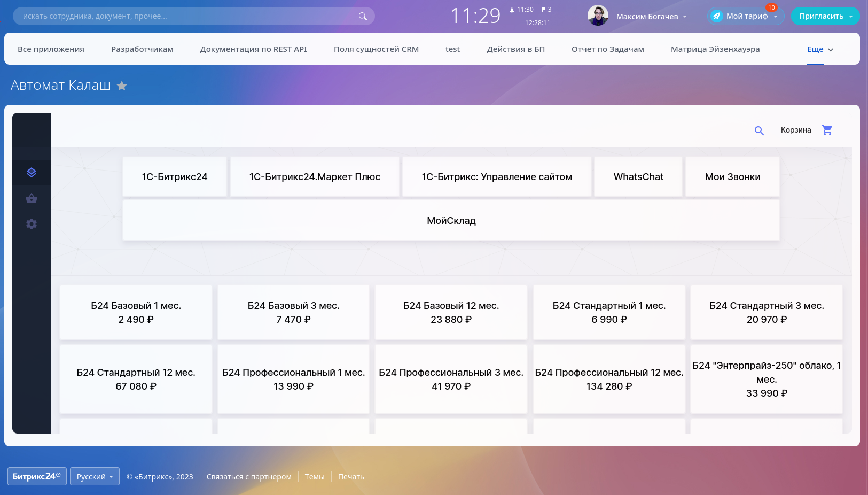The height and width of the screenshot is (495, 868).
Task: Open catalog layers icon in dark sidebar
Action: [x=32, y=173]
